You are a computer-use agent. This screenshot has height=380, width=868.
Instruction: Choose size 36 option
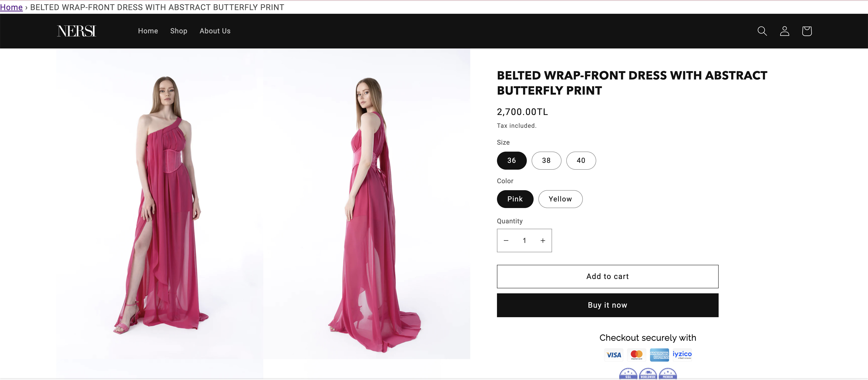point(511,161)
